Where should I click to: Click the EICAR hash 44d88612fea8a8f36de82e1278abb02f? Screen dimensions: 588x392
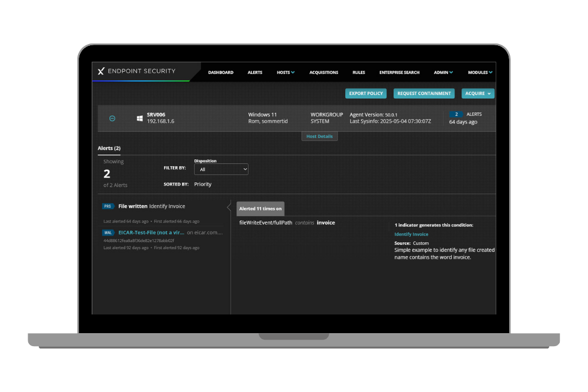pyautogui.click(x=139, y=240)
